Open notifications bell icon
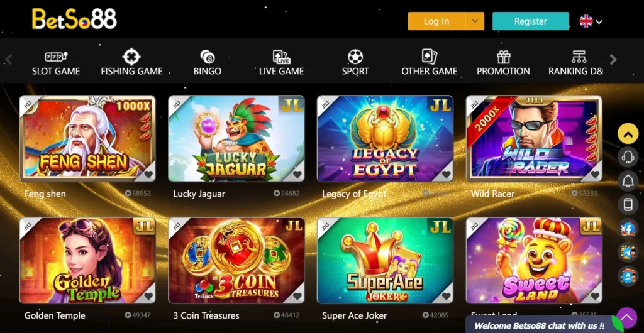644x333 pixels. [628, 181]
